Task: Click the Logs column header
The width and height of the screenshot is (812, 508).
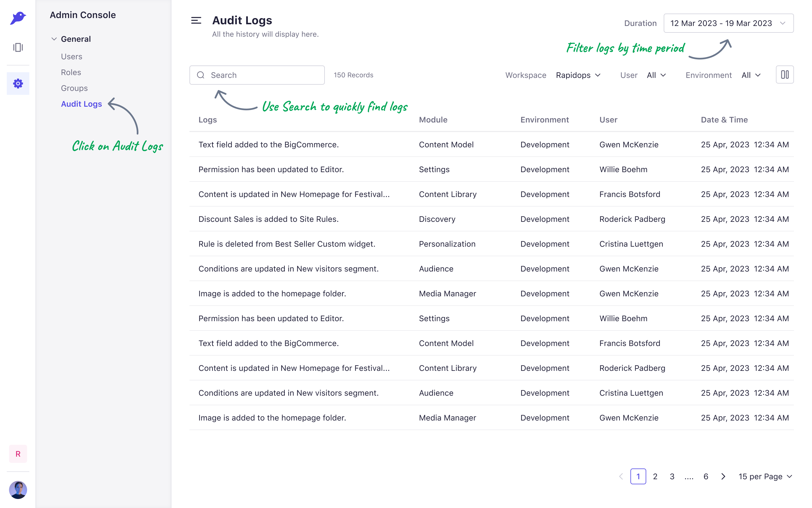Action: (207, 120)
